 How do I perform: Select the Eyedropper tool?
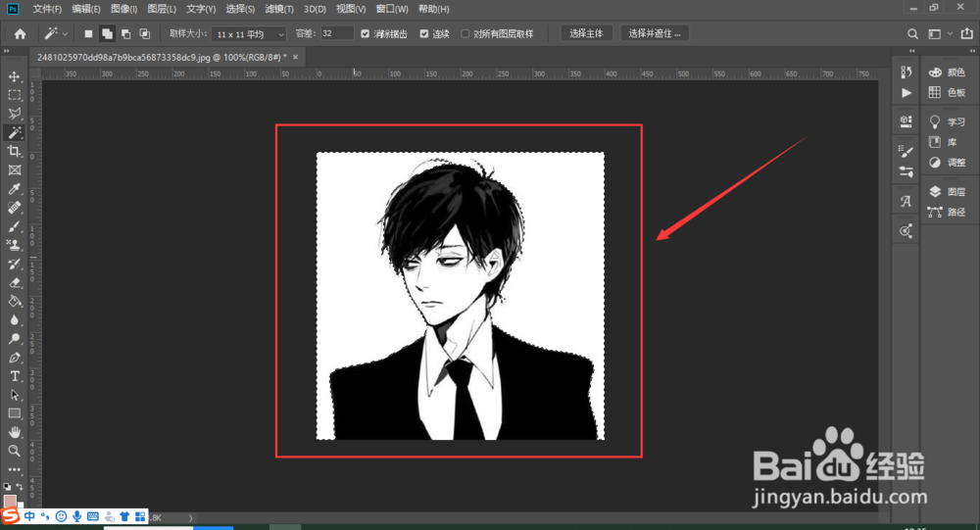tap(15, 189)
